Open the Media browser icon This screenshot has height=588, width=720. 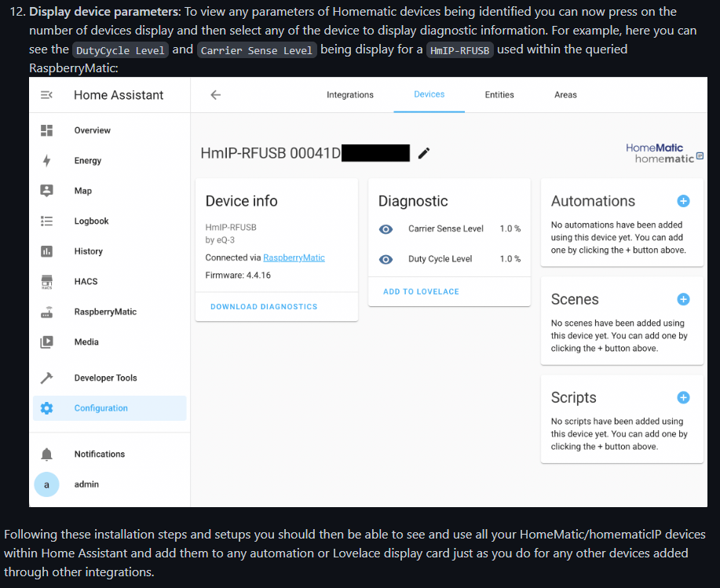(x=47, y=342)
